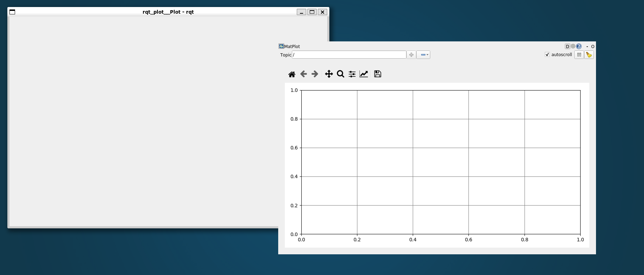The width and height of the screenshot is (644, 275).
Task: Undock MatPlot panel with dash button
Action: (587, 46)
